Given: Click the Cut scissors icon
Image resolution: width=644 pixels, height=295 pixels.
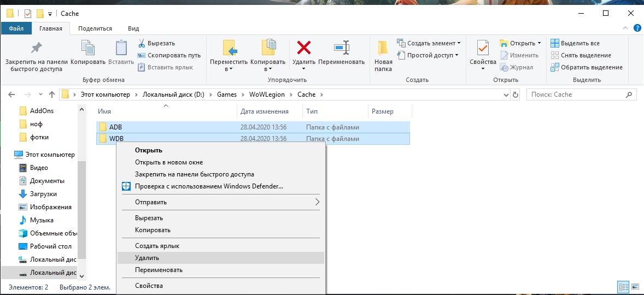Looking at the screenshot, I should [142, 43].
